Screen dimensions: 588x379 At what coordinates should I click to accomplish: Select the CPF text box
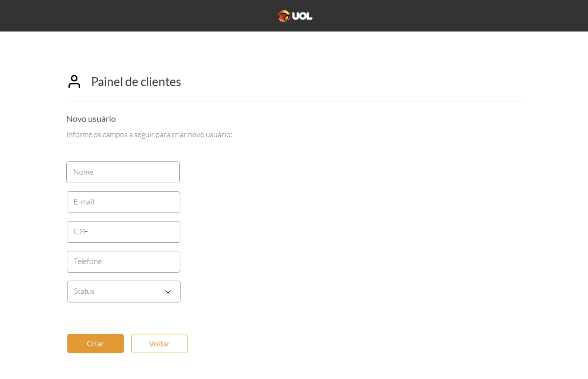(123, 232)
